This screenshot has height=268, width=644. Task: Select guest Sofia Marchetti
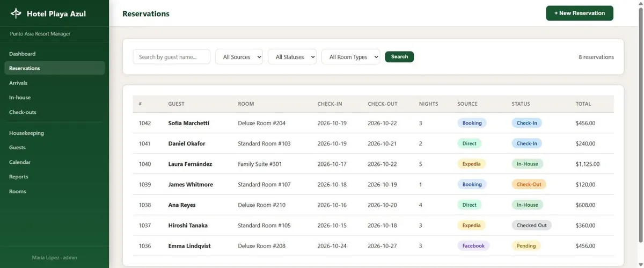pos(189,123)
